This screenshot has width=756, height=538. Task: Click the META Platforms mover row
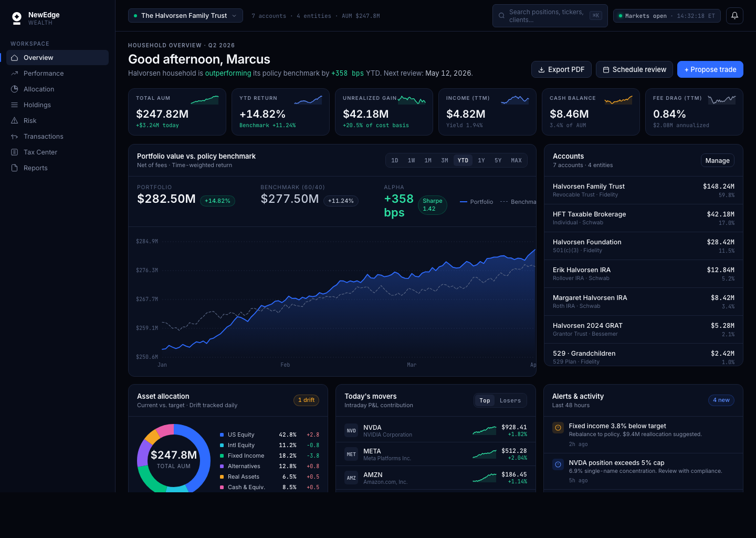[436, 454]
